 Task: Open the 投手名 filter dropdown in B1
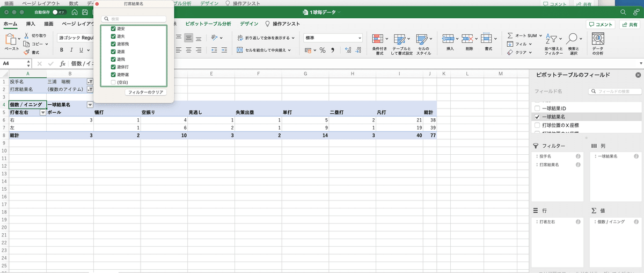click(x=90, y=82)
